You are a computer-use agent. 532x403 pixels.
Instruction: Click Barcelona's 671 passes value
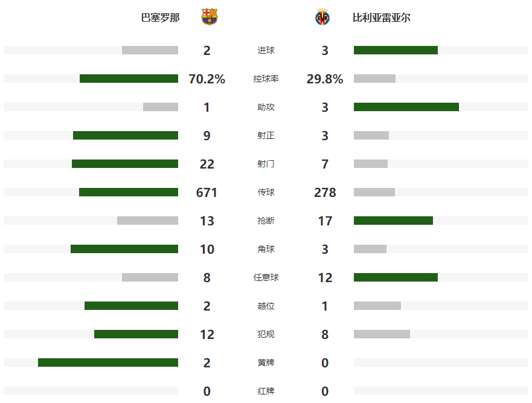207,193
